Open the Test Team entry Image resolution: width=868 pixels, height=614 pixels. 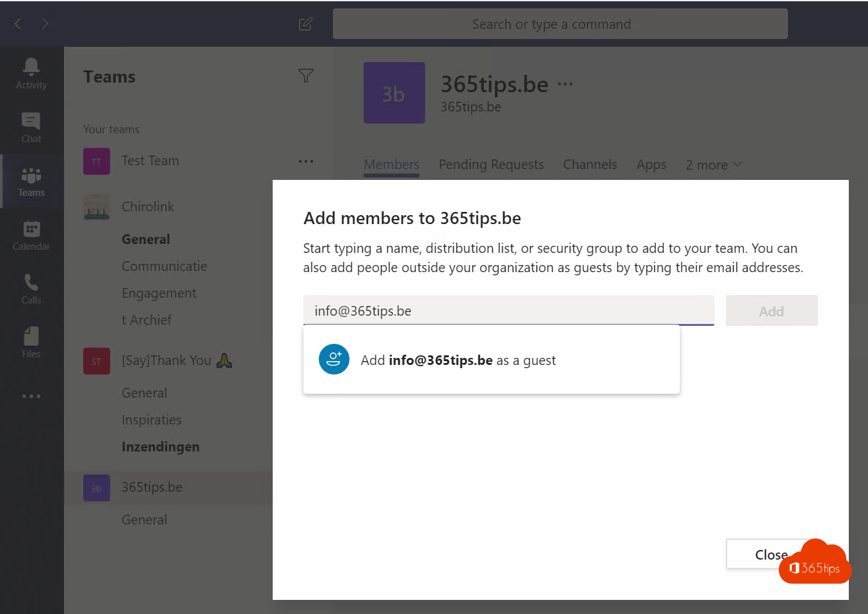coord(150,161)
